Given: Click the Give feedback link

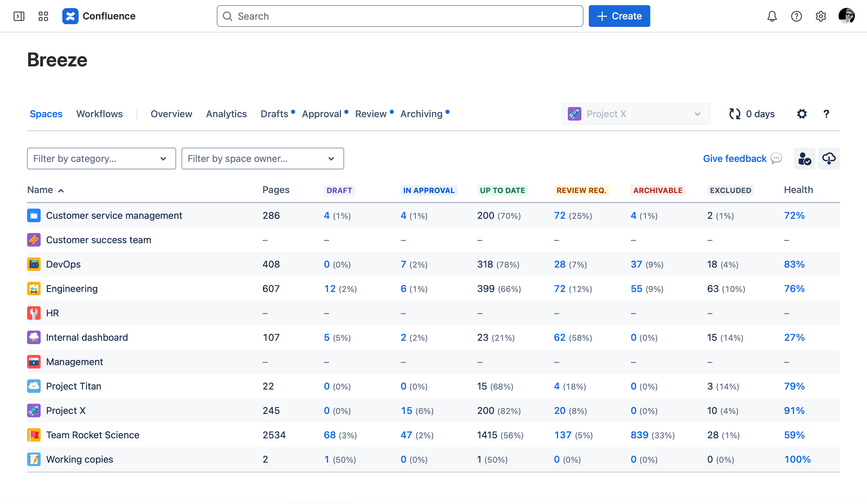Looking at the screenshot, I should coord(734,159).
